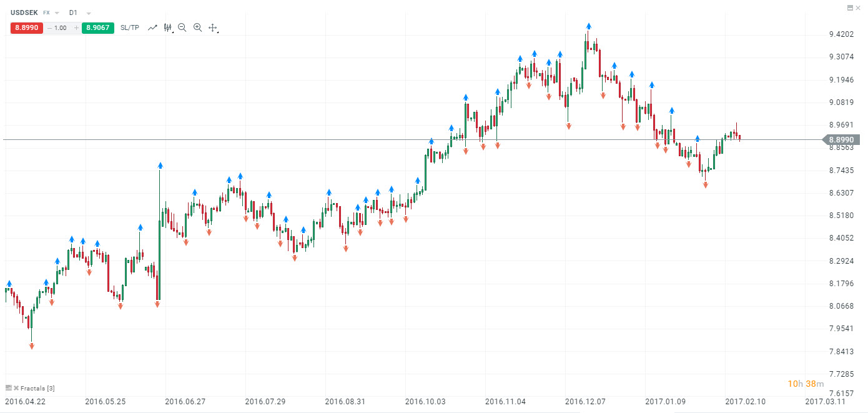The height and width of the screenshot is (413, 868).
Task: Click the Fractals [3] indicator label
Action: click(37, 388)
